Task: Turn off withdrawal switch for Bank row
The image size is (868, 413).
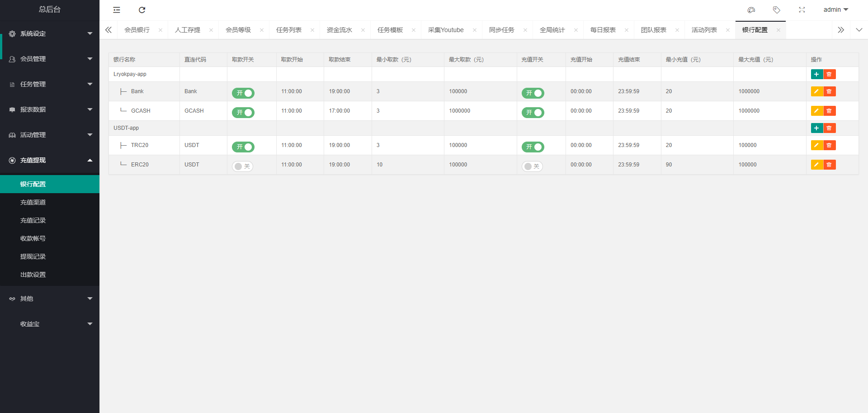Action: 243,93
